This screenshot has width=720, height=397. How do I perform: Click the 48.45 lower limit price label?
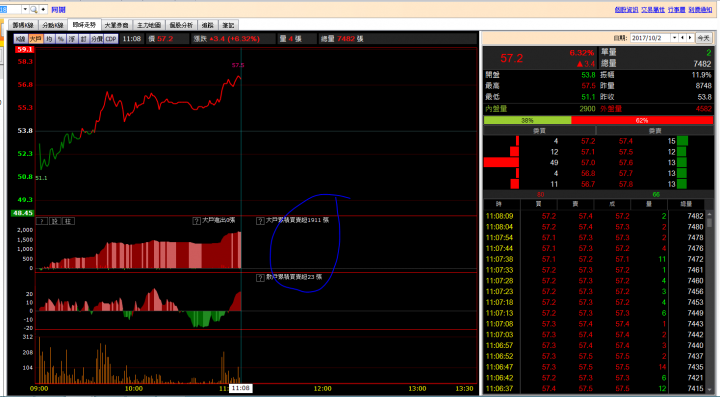coord(22,213)
